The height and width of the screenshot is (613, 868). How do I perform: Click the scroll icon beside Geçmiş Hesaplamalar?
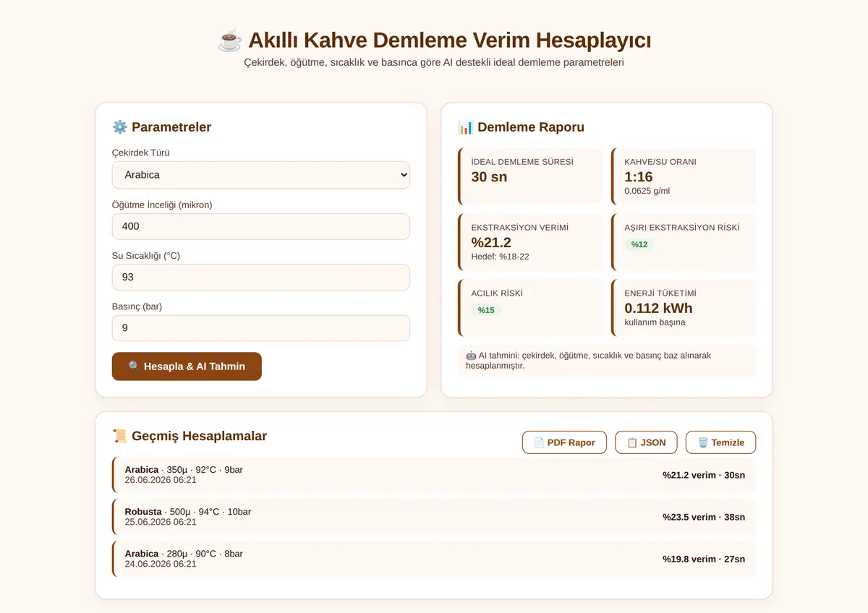[120, 436]
